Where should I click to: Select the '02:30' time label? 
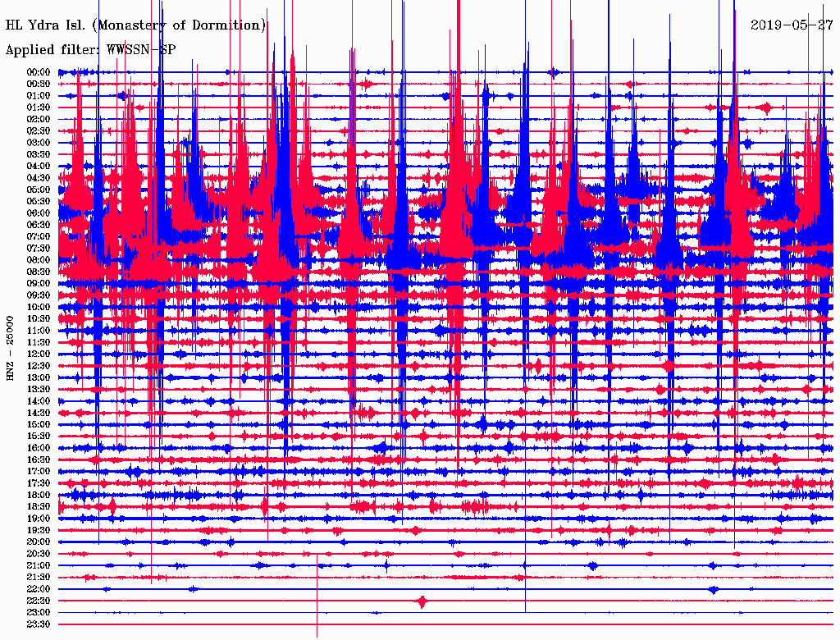[x=39, y=130]
